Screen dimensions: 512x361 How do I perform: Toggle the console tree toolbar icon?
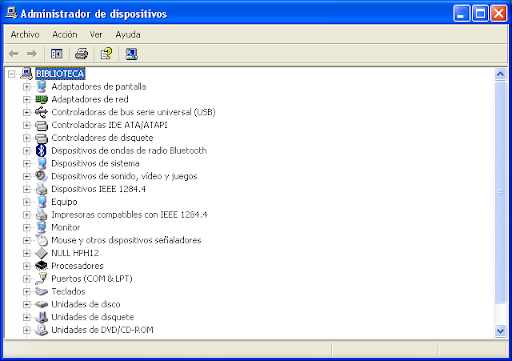tap(56, 54)
